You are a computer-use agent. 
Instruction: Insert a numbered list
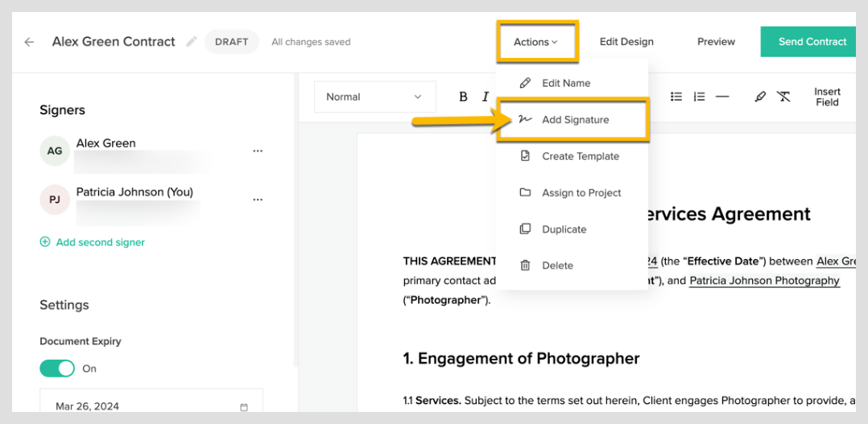coord(699,97)
